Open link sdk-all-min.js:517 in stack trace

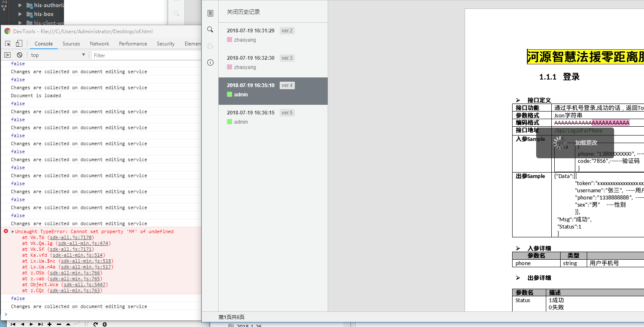[86, 267]
